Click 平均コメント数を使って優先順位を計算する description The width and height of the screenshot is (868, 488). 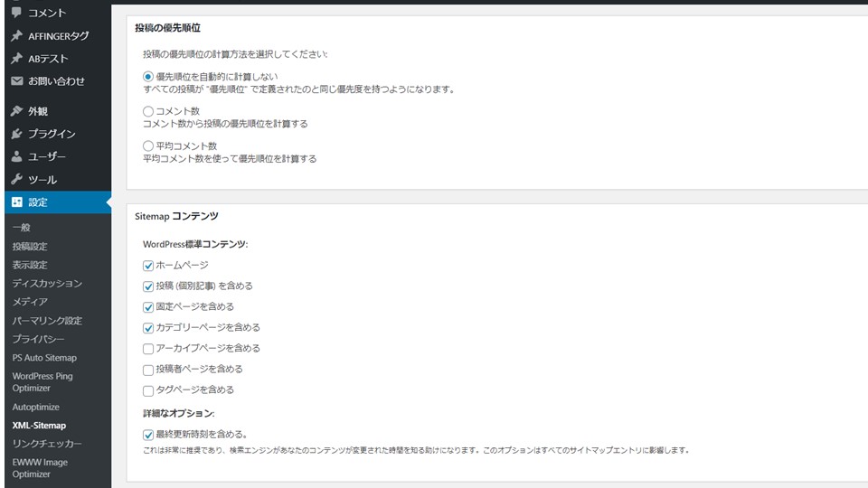click(x=230, y=159)
